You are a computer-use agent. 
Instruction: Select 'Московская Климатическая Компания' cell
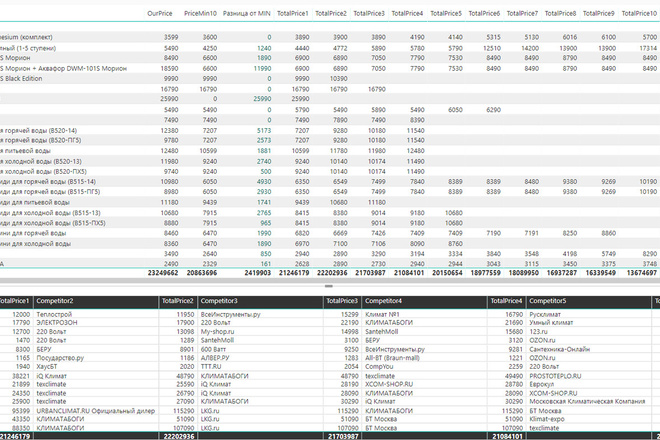[x=587, y=401]
